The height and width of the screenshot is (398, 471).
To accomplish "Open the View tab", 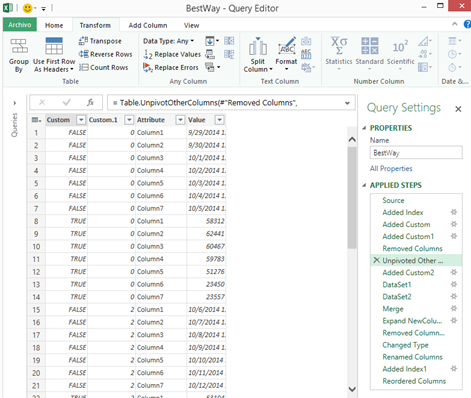I will 191,25.
